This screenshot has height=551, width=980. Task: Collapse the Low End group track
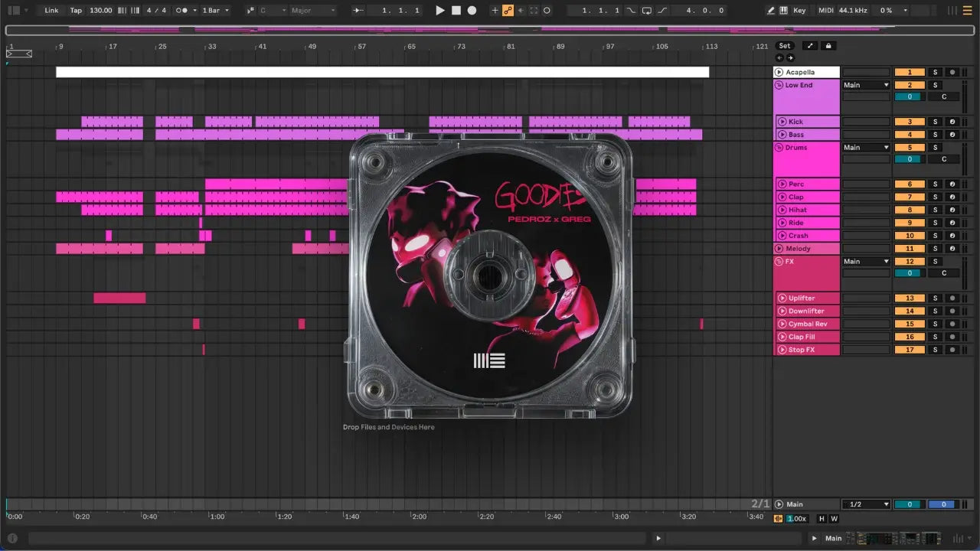(x=779, y=85)
